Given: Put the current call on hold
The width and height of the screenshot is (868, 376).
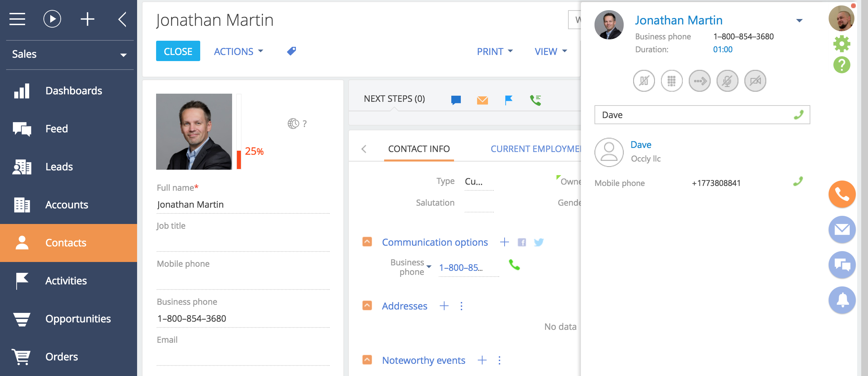Looking at the screenshot, I should tap(644, 81).
